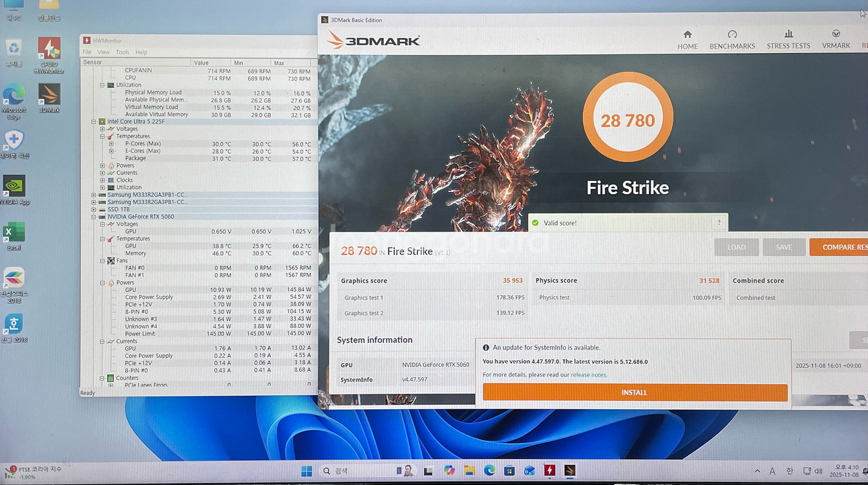The width and height of the screenshot is (868, 485).
Task: Open the Tools menu in HWMonitor
Action: [x=122, y=52]
